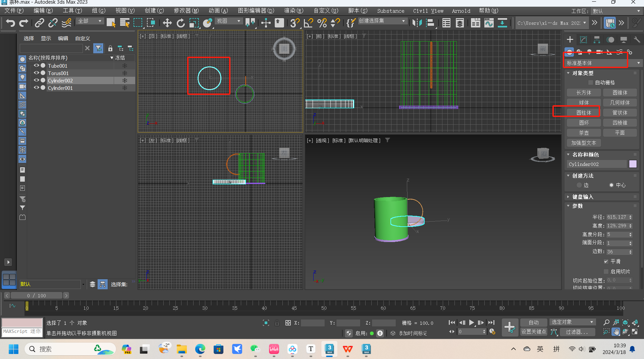Toggle visibility eye of Cylinder001
The image size is (644, 359).
pyautogui.click(x=37, y=88)
